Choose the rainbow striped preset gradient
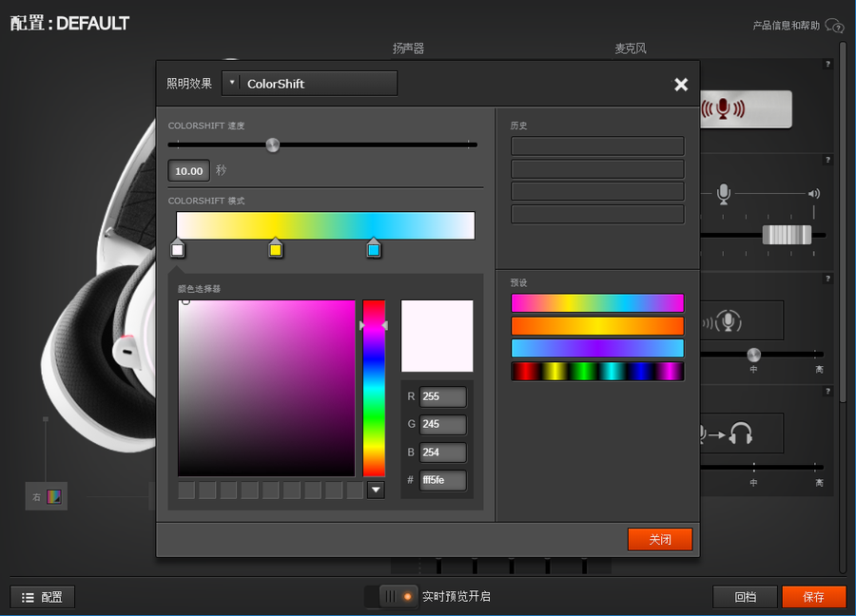Image resolution: width=856 pixels, height=616 pixels. (597, 371)
